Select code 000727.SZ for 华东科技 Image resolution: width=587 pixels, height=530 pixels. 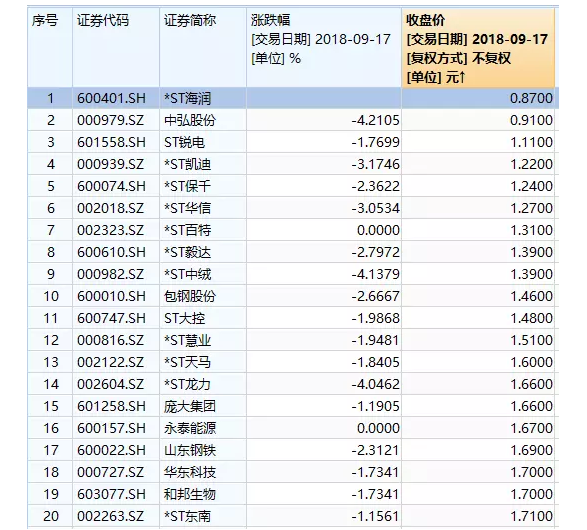point(116,472)
